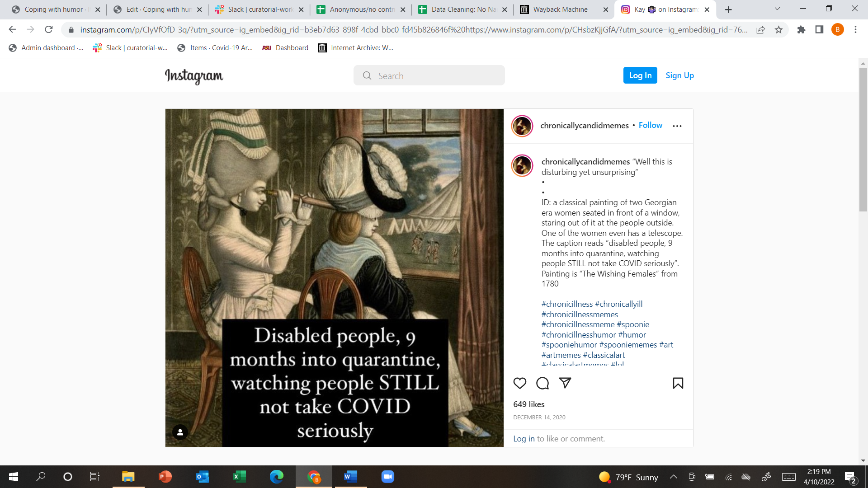Reload the Instagram page
868x488 pixels.
point(49,30)
